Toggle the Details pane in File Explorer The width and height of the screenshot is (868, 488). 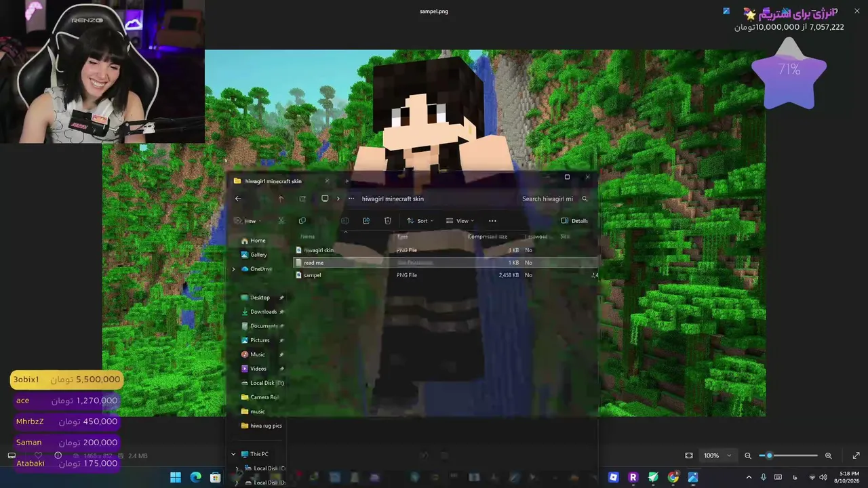(574, 221)
